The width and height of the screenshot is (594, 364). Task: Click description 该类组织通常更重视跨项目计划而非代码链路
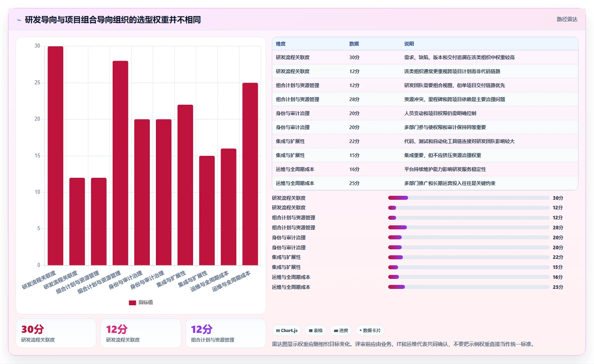[452, 72]
